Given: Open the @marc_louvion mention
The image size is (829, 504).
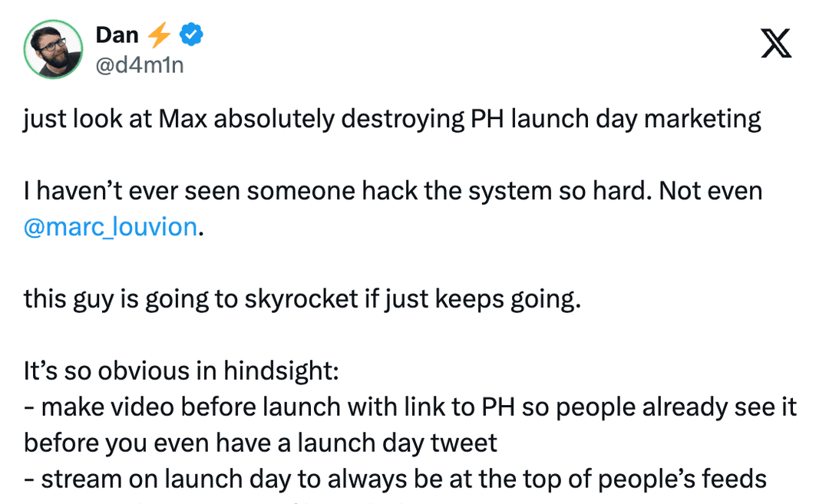Looking at the screenshot, I should [111, 227].
